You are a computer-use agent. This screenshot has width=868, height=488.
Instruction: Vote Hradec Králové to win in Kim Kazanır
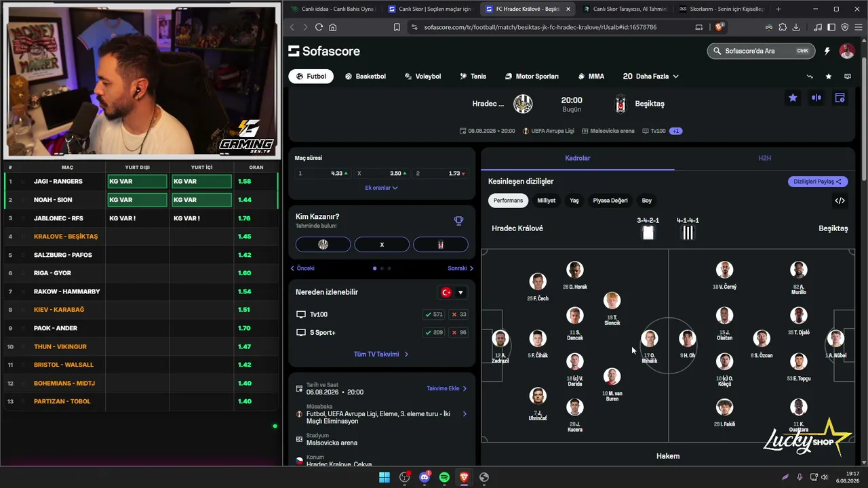(323, 245)
